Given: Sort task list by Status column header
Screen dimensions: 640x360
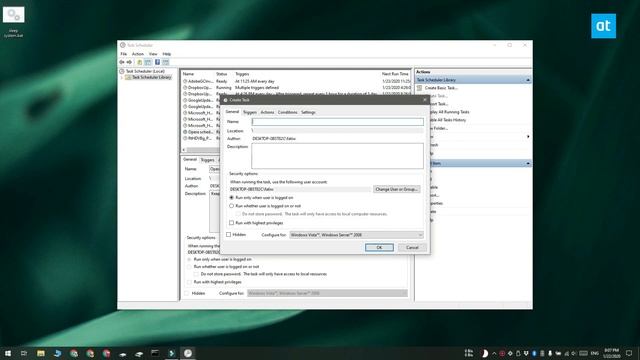Looking at the screenshot, I should point(221,74).
